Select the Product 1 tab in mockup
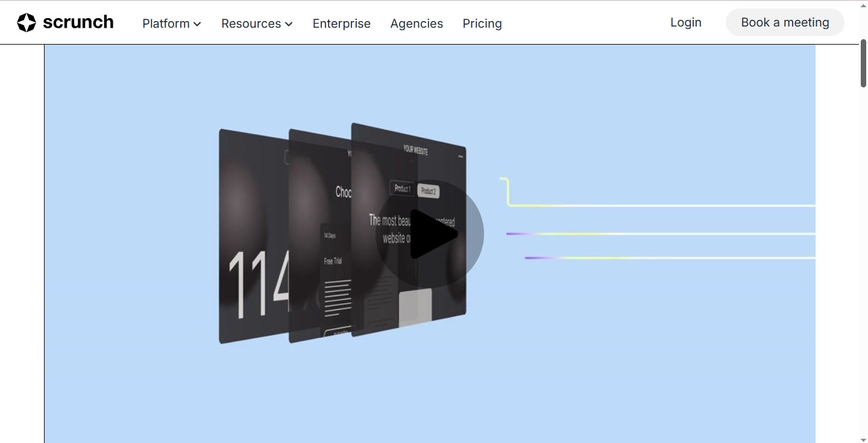The width and height of the screenshot is (868, 443). click(x=402, y=189)
